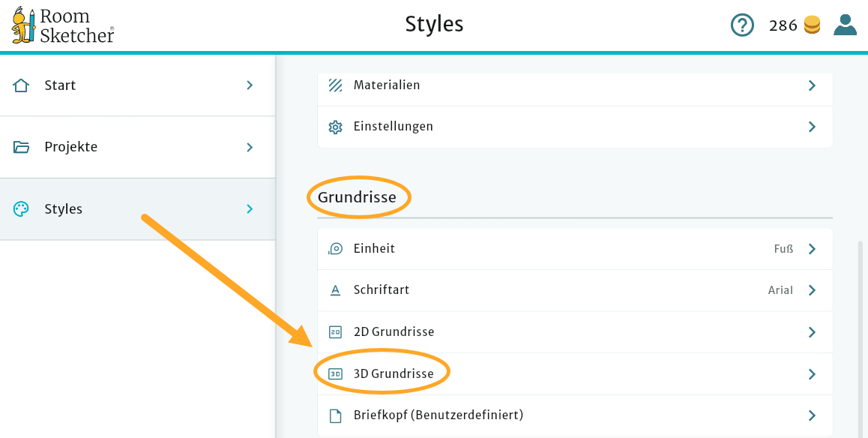Image resolution: width=868 pixels, height=438 pixels.
Task: Open the user profile icon
Action: tap(845, 25)
